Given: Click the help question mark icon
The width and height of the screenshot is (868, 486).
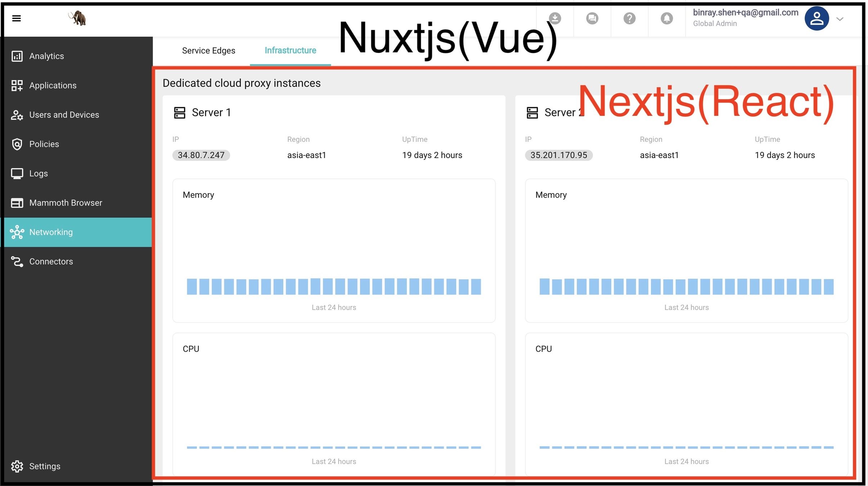Looking at the screenshot, I should [x=630, y=18].
